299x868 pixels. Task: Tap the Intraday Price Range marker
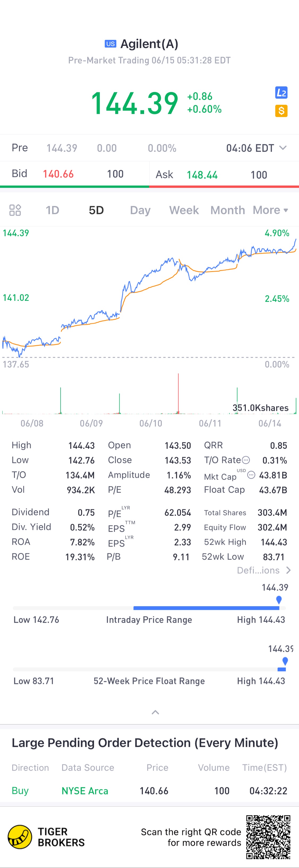click(279, 600)
